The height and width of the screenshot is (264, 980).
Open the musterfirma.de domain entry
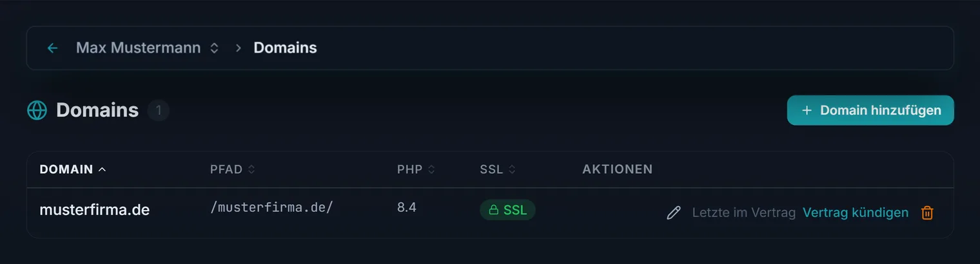tap(95, 210)
